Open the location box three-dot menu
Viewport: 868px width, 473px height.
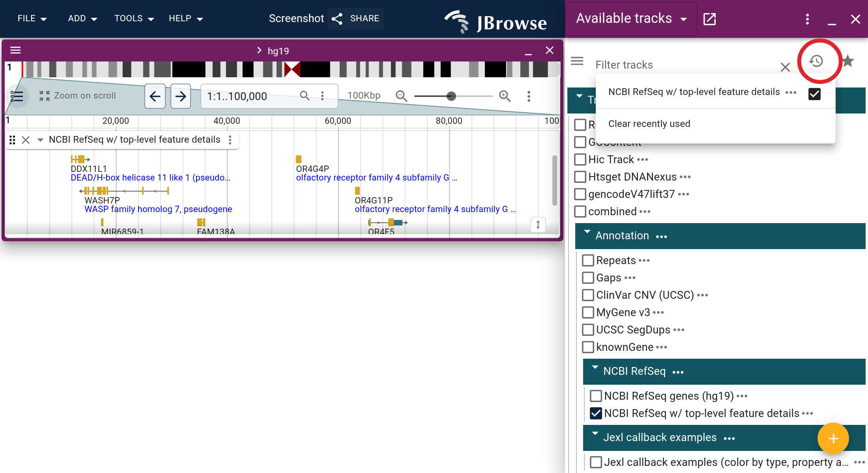[x=322, y=96]
